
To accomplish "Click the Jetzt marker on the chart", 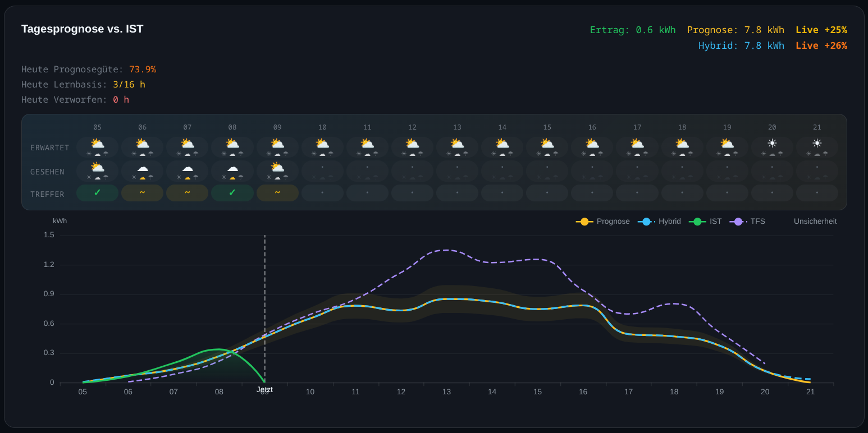I will pos(264,389).
